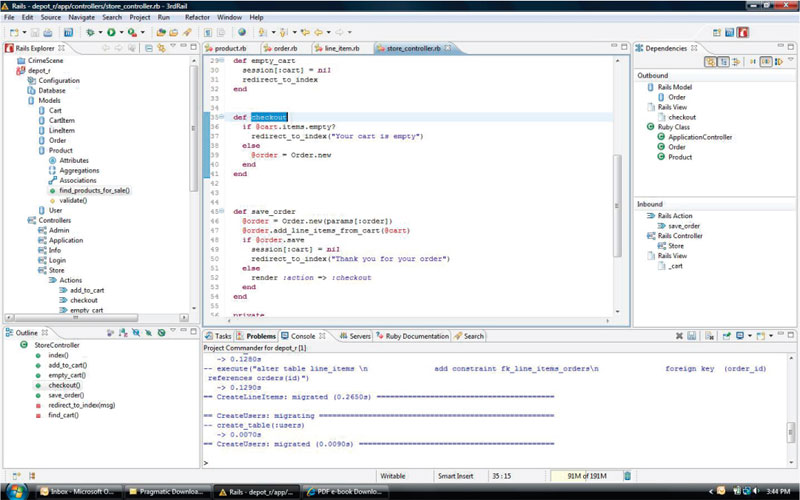The height and width of the screenshot is (500, 800).
Task: Open the Navigate menu
Action: pyautogui.click(x=82, y=17)
